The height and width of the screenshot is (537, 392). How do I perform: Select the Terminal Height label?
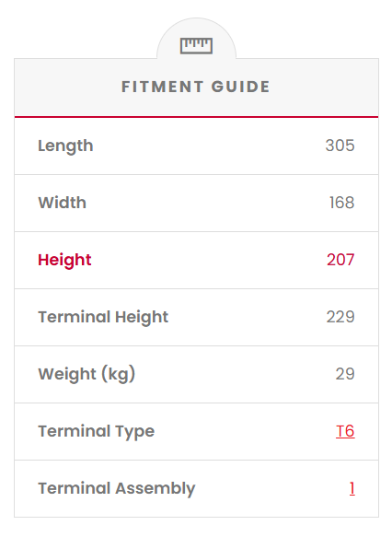click(103, 318)
